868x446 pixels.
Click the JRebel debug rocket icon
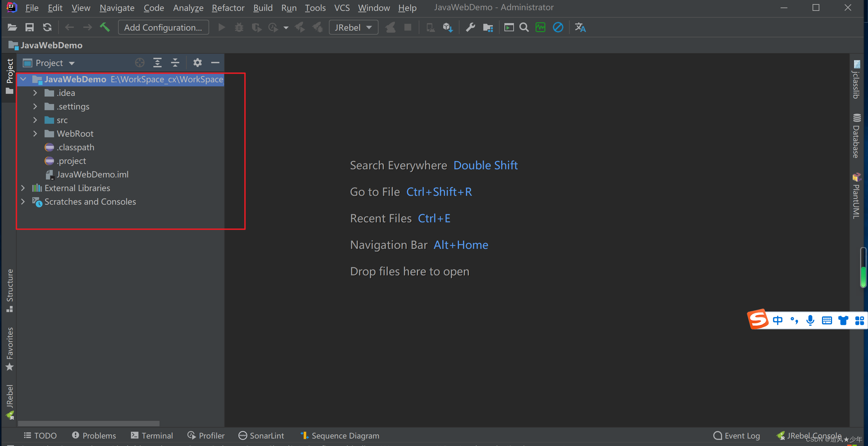click(318, 27)
